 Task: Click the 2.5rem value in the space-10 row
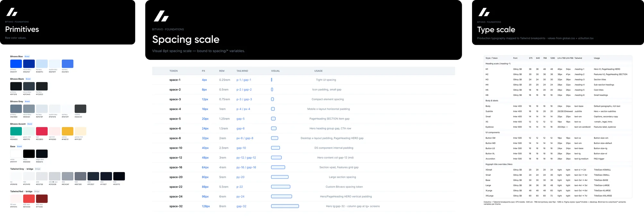(x=224, y=148)
